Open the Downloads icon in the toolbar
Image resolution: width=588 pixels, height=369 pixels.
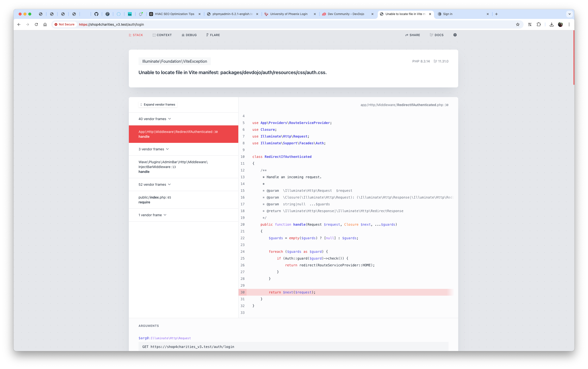(551, 24)
